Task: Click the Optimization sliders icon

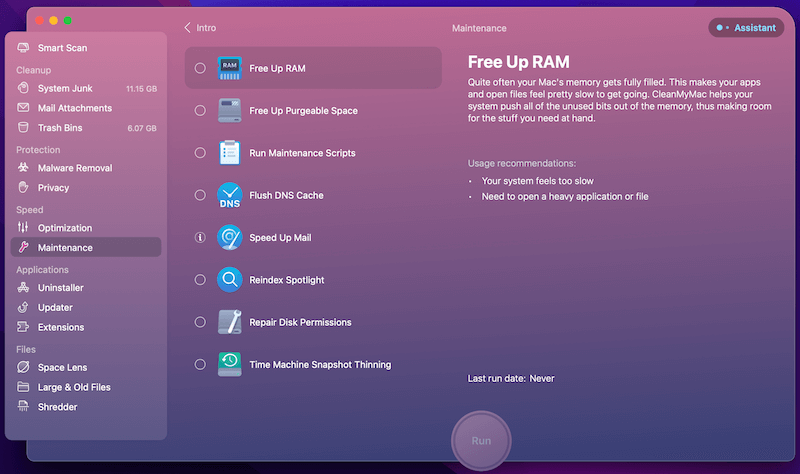Action: [23, 228]
